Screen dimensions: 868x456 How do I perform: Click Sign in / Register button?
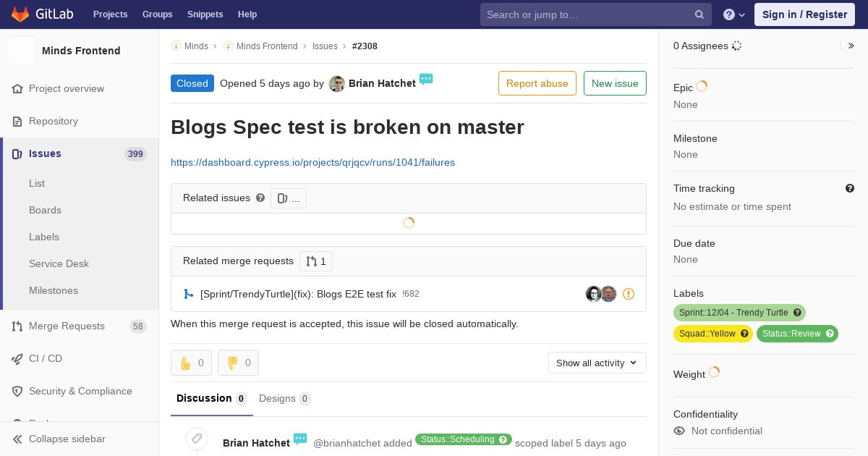804,14
